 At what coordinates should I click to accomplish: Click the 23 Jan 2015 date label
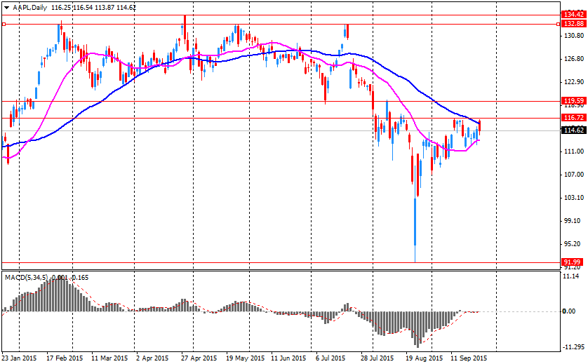[x=19, y=358]
